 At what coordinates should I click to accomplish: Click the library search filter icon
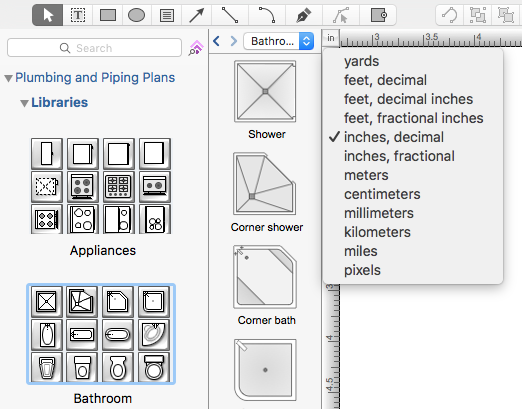(196, 48)
